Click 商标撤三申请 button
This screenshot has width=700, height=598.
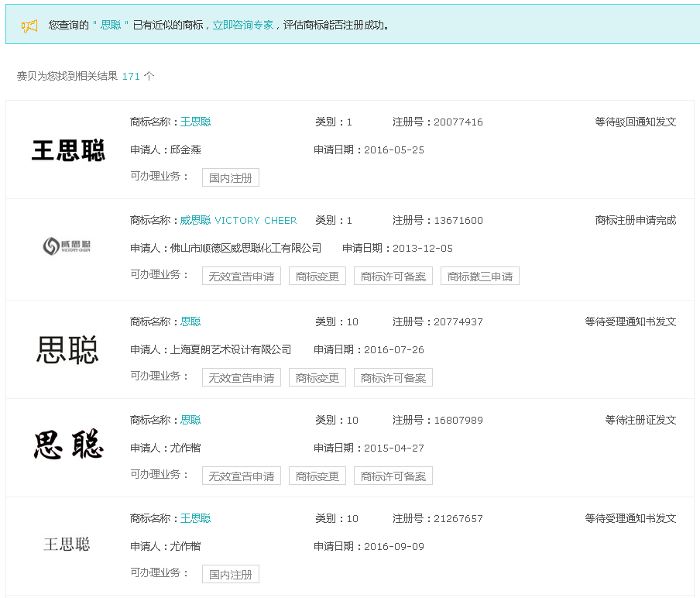coord(480,276)
